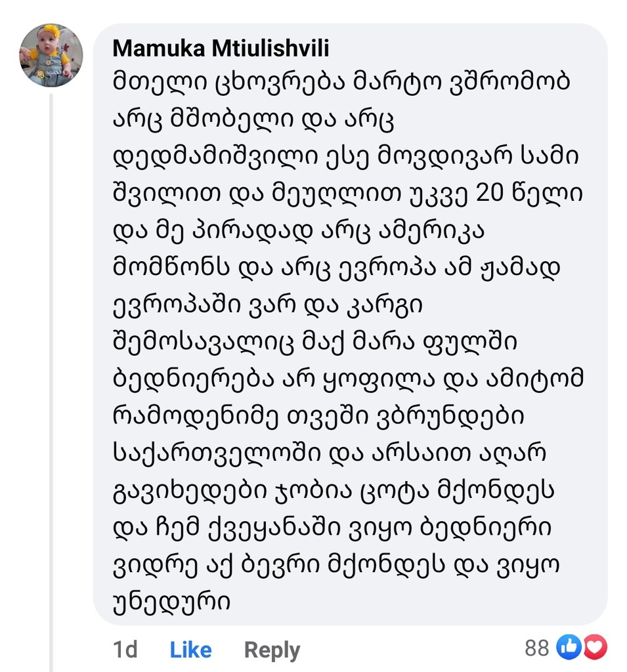Screen dimensions: 627x672
Task: Like this comment
Action: (190, 650)
